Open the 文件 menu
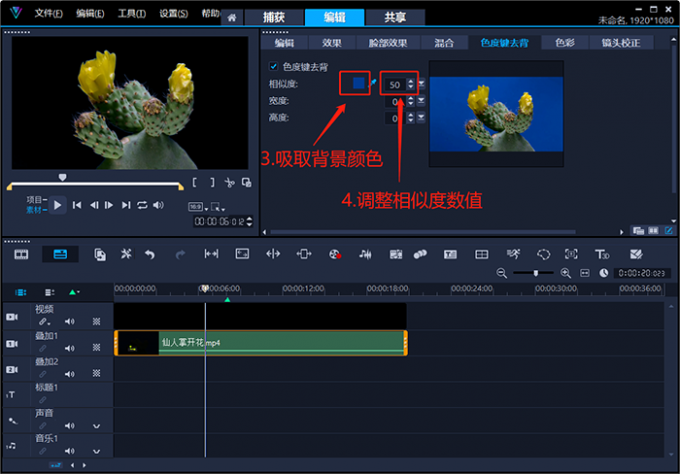 (x=49, y=13)
